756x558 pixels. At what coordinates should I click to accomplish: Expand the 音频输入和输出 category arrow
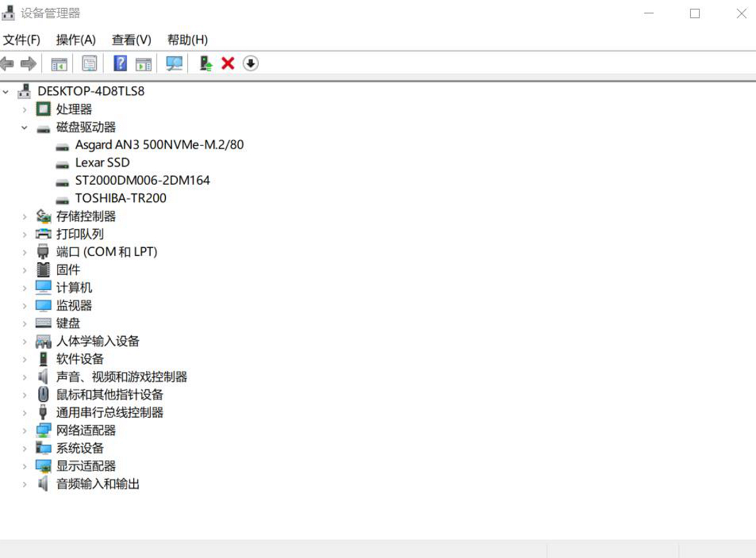[24, 484]
